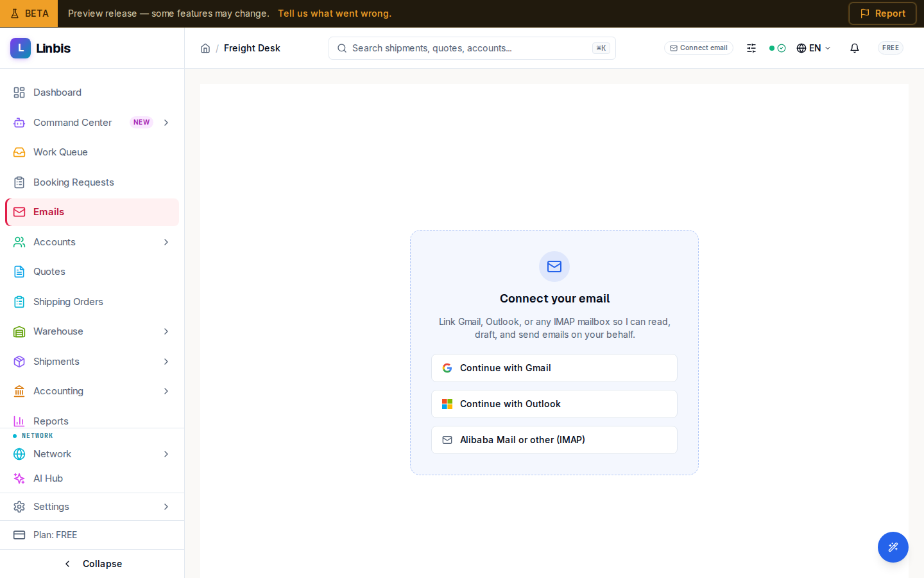Expand the Command Center submenu chevron
This screenshot has width=924, height=578.
[x=166, y=123]
